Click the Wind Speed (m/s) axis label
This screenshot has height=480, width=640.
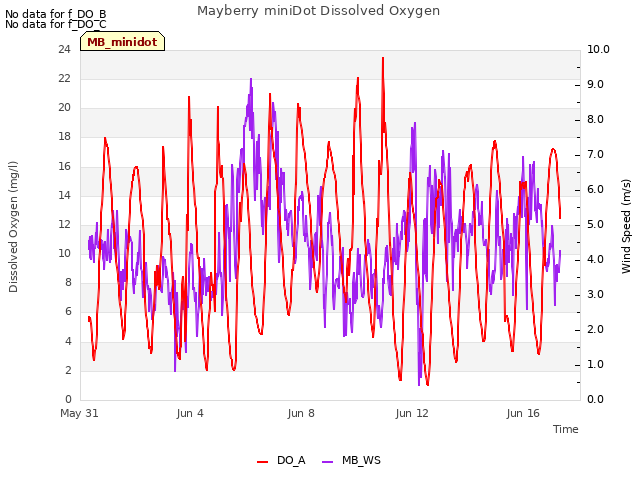click(x=626, y=226)
